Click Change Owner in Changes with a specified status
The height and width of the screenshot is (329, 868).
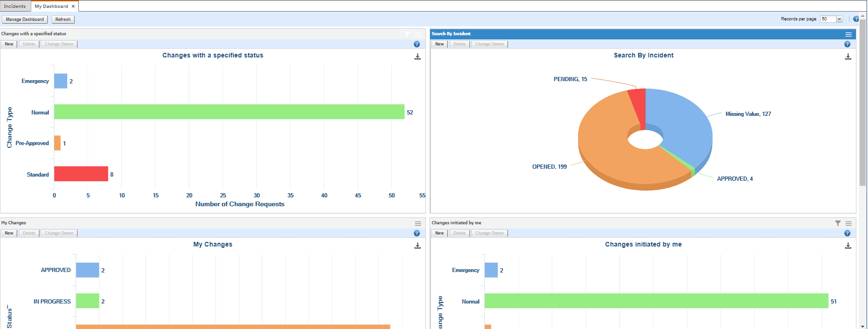coord(59,44)
